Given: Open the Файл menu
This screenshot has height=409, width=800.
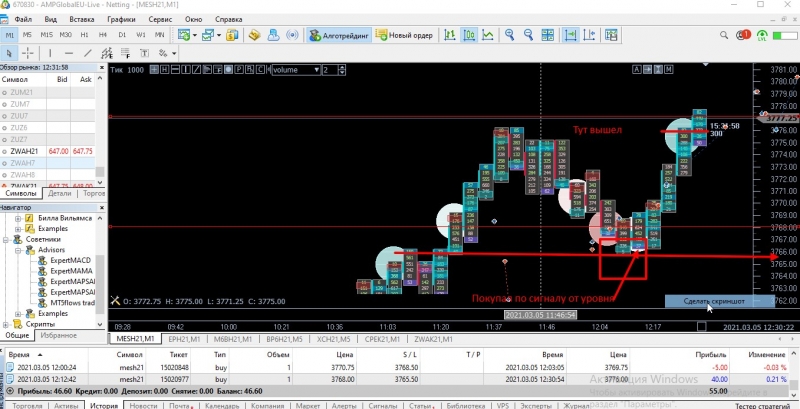Looking at the screenshot, I should point(23,19).
